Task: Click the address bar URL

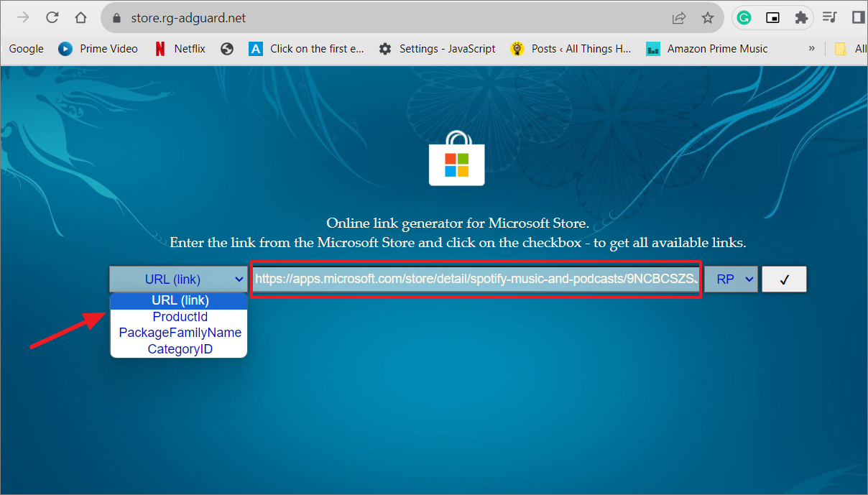Action: coord(189,18)
